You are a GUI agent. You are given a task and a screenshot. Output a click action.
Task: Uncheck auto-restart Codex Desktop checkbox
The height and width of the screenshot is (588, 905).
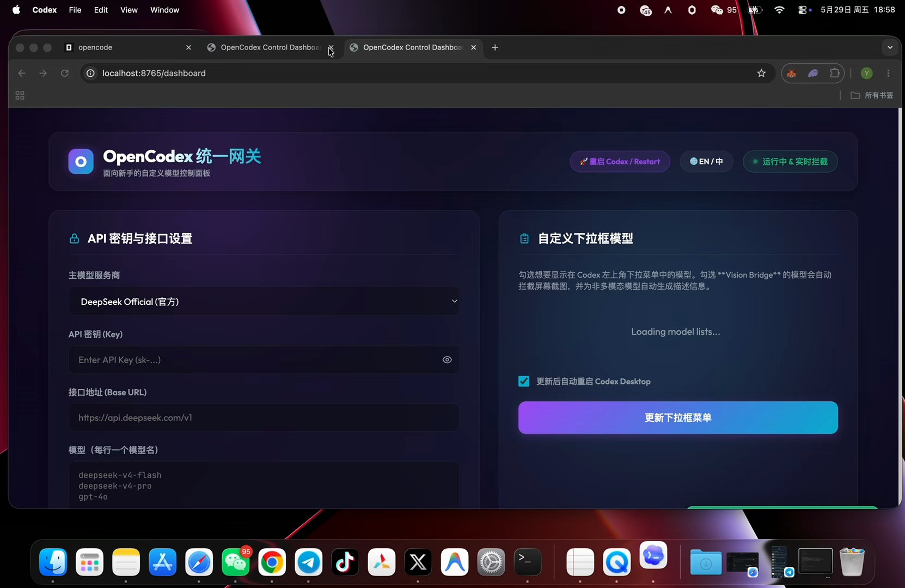pos(524,381)
